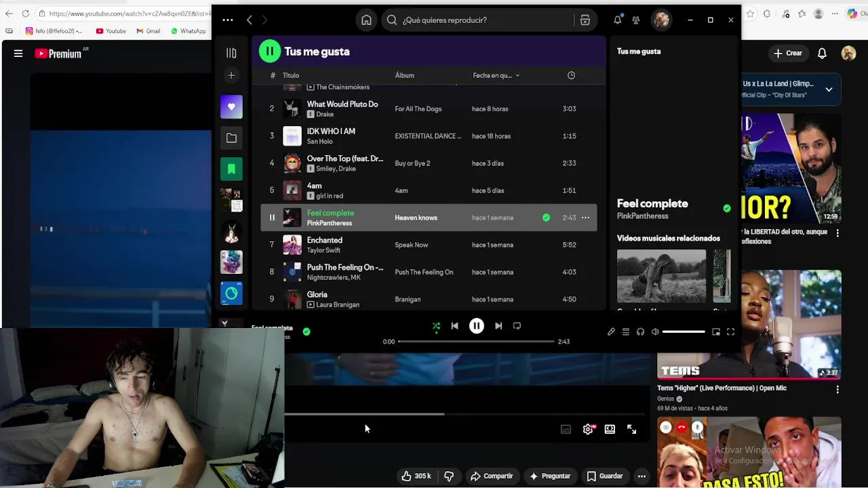Screen dimensions: 868x488
Task: Select the song What Would Pluto Do
Action: pos(342,104)
